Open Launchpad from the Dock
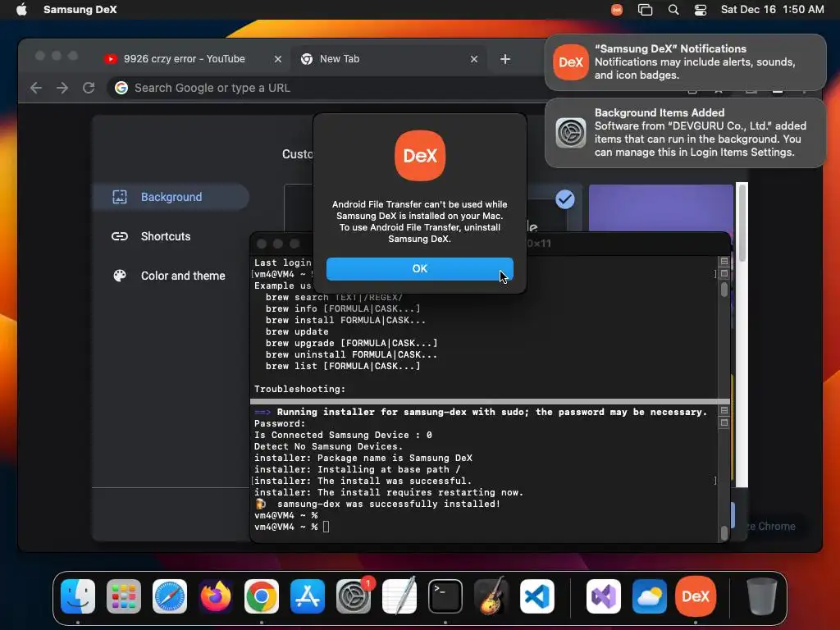 [x=124, y=596]
